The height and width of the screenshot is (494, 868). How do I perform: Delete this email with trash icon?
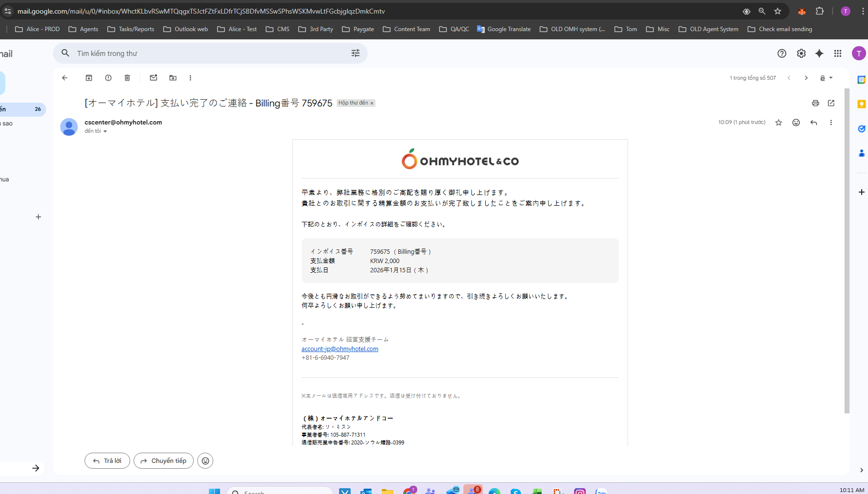click(127, 78)
